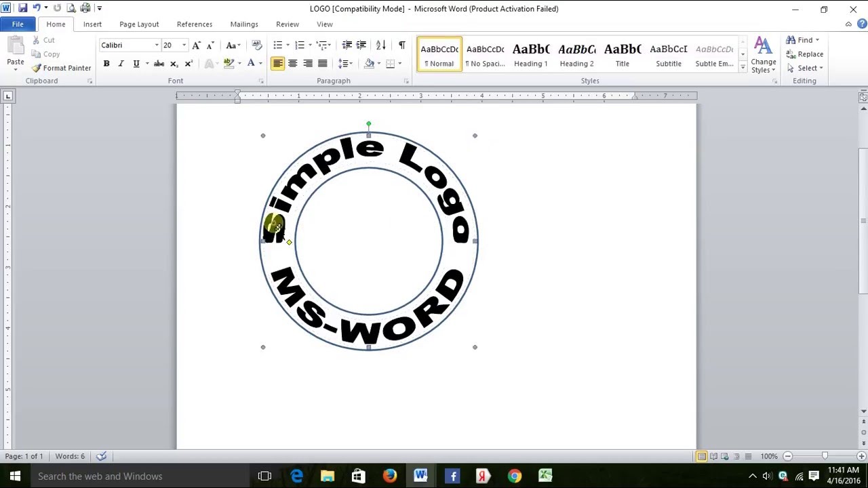Click the Increase Indent icon
The width and height of the screenshot is (868, 488).
[361, 45]
